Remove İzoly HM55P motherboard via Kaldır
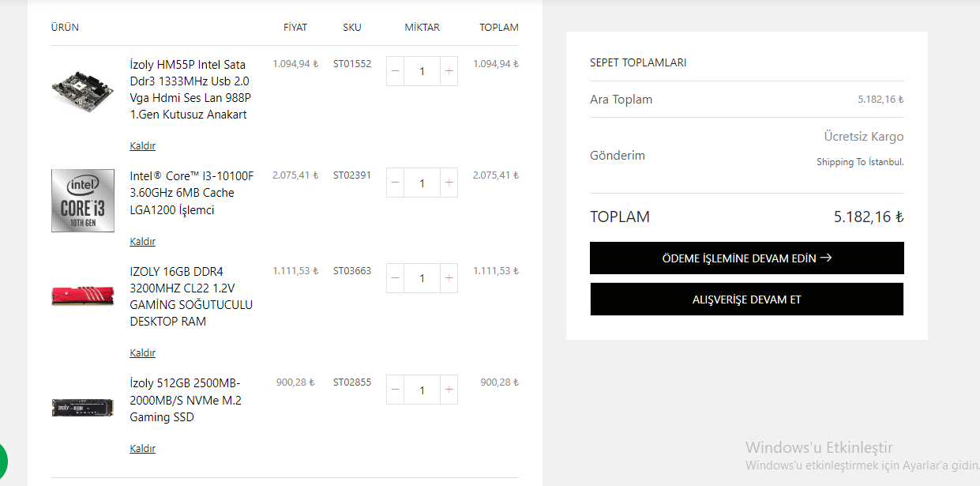Screen dimensions: 980x486 click(142, 146)
